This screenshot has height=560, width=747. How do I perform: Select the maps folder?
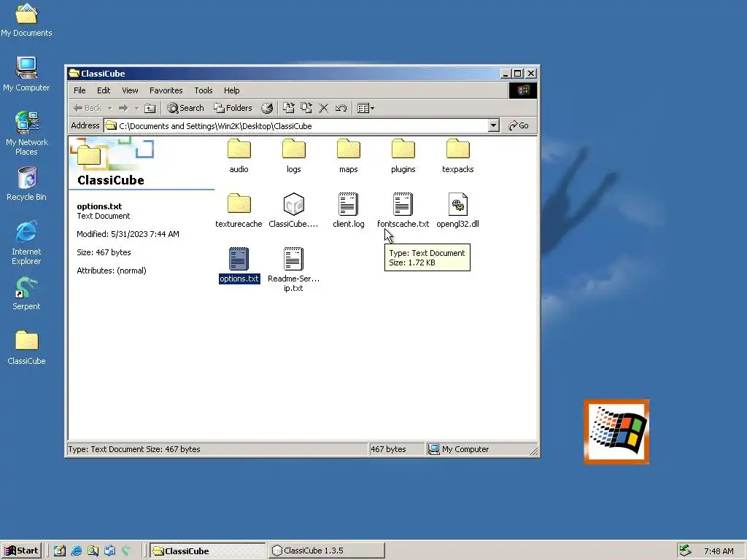(x=348, y=156)
